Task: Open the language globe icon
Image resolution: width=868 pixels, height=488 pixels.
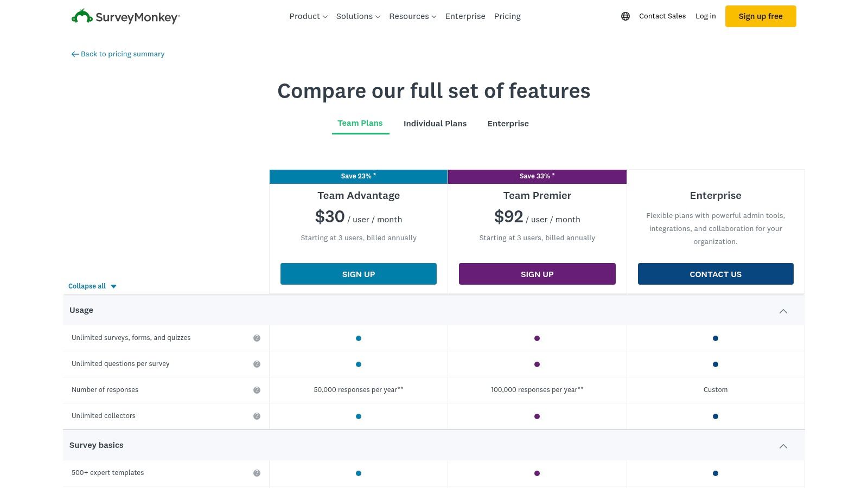Action: 625,16
